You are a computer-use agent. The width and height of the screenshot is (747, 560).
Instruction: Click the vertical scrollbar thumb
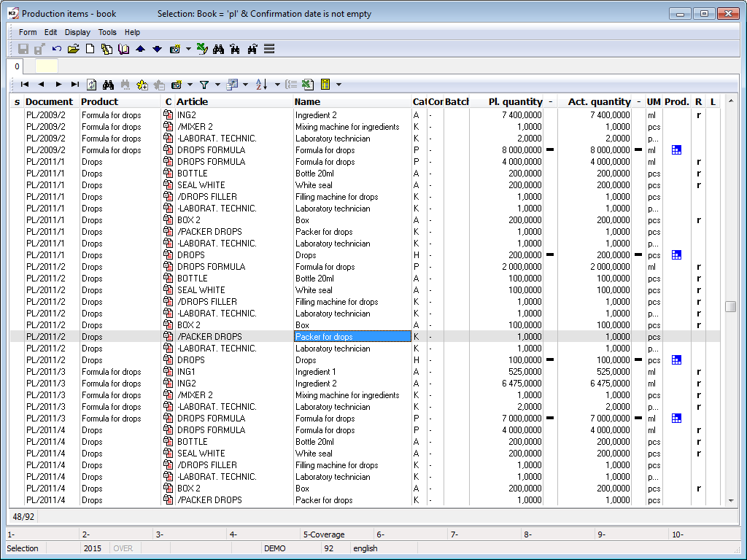click(x=730, y=307)
